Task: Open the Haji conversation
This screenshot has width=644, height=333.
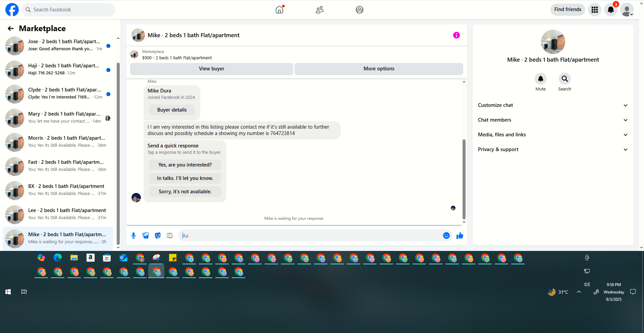Action: [58, 70]
